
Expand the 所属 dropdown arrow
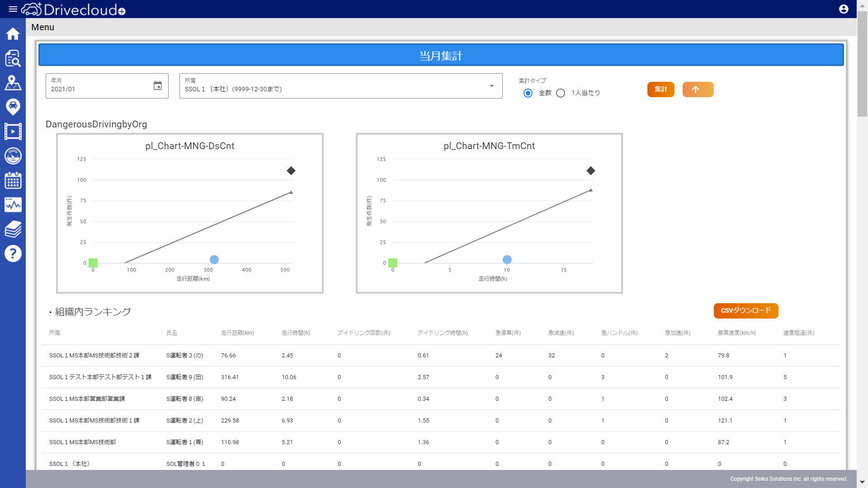pos(491,86)
